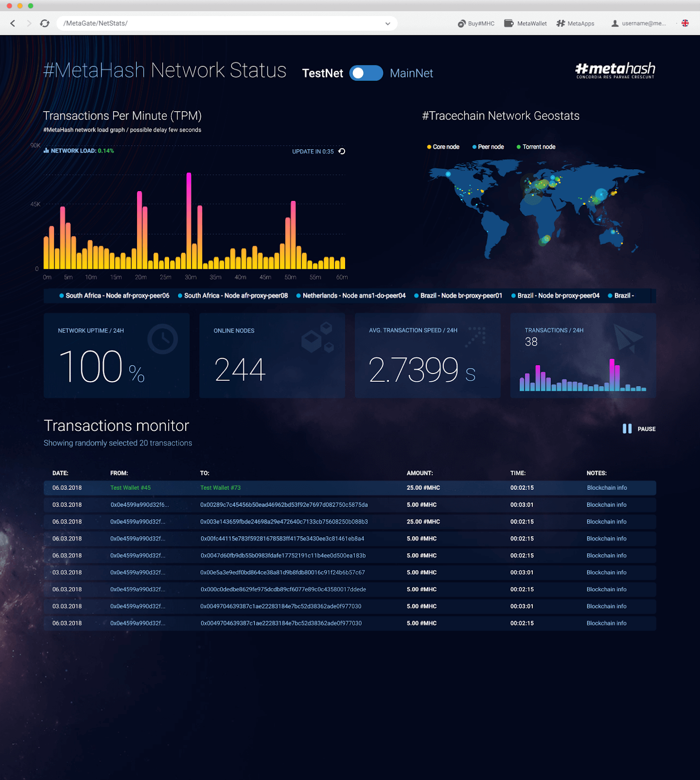This screenshot has height=780, width=700.
Task: Open Blockchain info for Test Wallet #45 row
Action: pyautogui.click(x=607, y=487)
